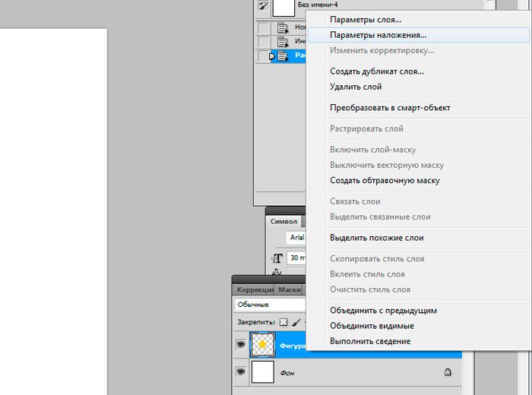Choose Параметры наложения from context menu
The image size is (532, 395).
[x=378, y=35]
